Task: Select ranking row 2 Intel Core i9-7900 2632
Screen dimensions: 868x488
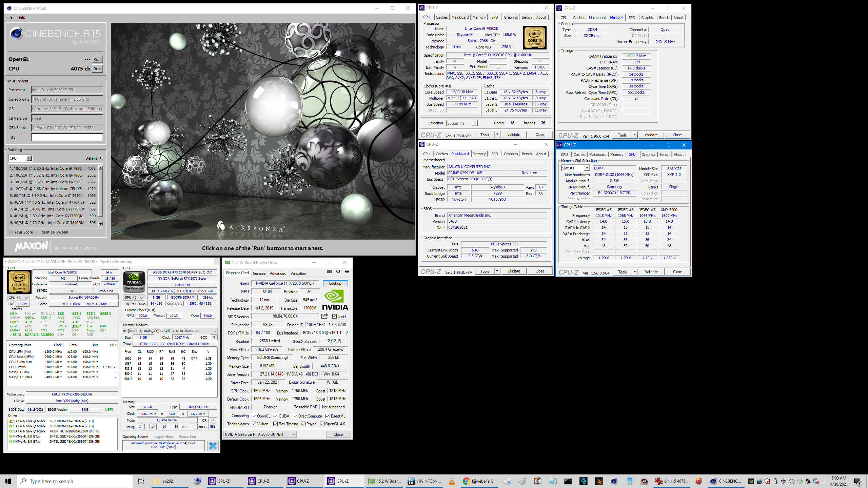Action: click(53, 175)
